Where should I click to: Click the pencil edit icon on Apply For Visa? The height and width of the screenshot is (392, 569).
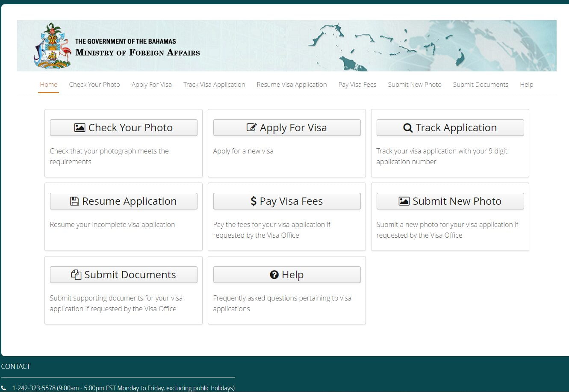pos(252,127)
